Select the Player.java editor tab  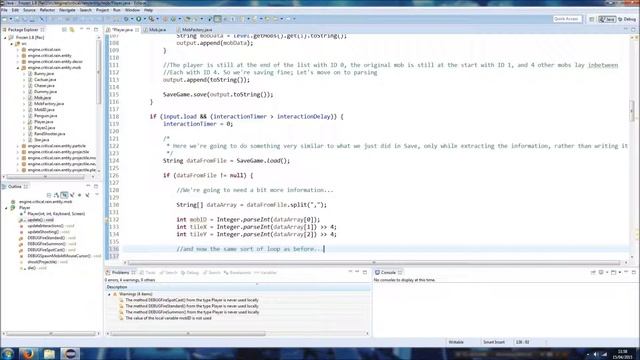click(x=122, y=30)
